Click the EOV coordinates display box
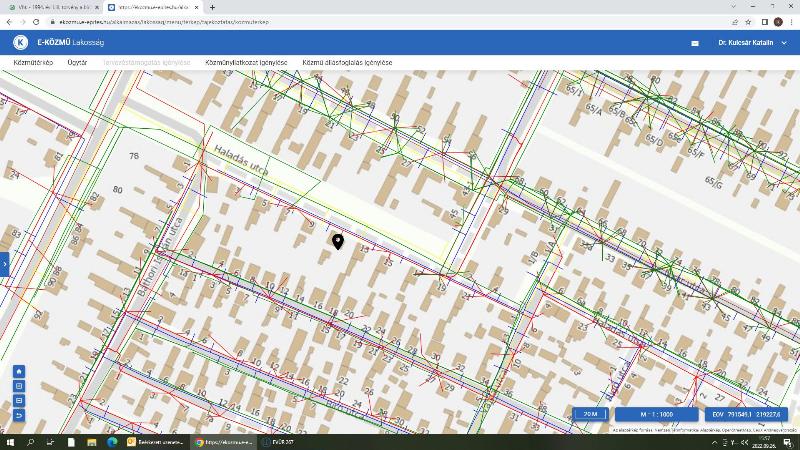This screenshot has height=450, width=800. [x=746, y=415]
